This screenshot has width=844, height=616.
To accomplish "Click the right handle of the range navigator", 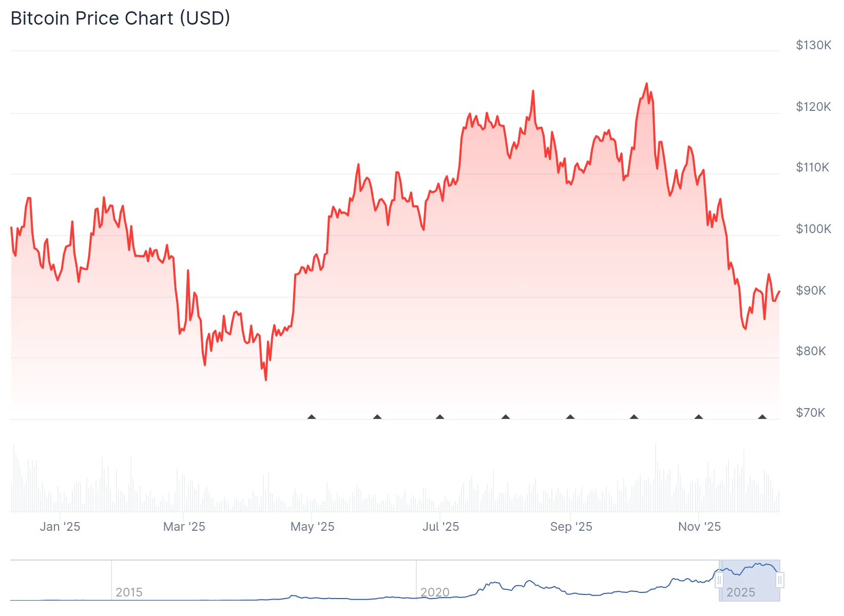I will point(780,581).
